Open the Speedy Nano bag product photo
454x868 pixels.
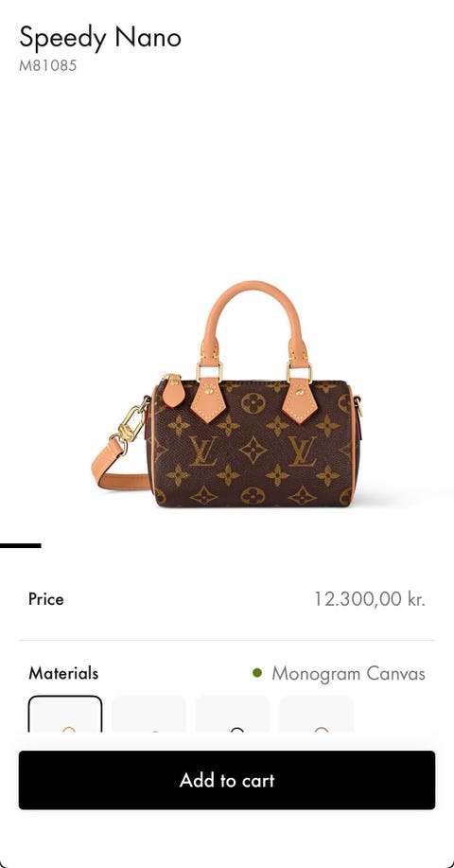[x=227, y=394]
